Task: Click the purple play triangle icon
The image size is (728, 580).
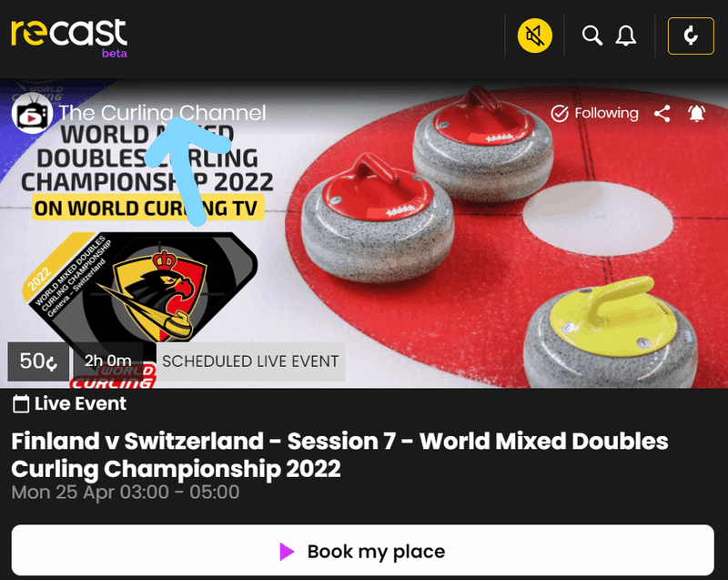Action: 287,551
